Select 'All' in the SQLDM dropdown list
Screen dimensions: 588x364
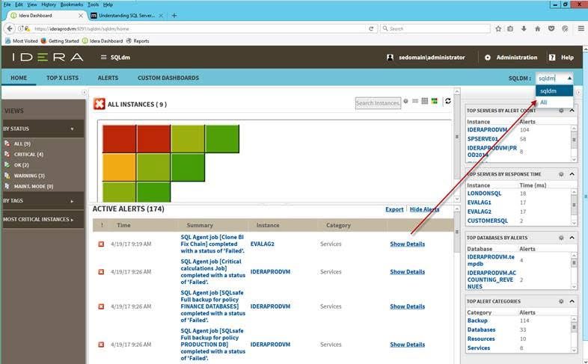[x=554, y=102]
